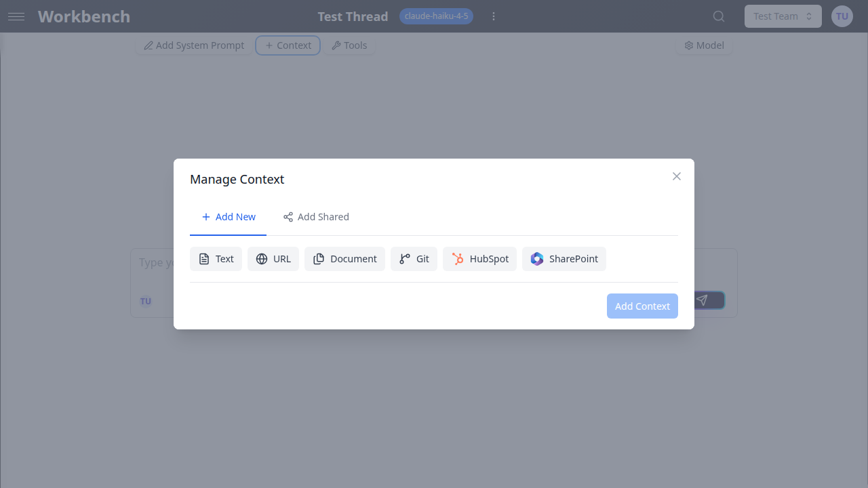Image resolution: width=868 pixels, height=488 pixels.
Task: Click the Context button in the toolbar
Action: [288, 45]
